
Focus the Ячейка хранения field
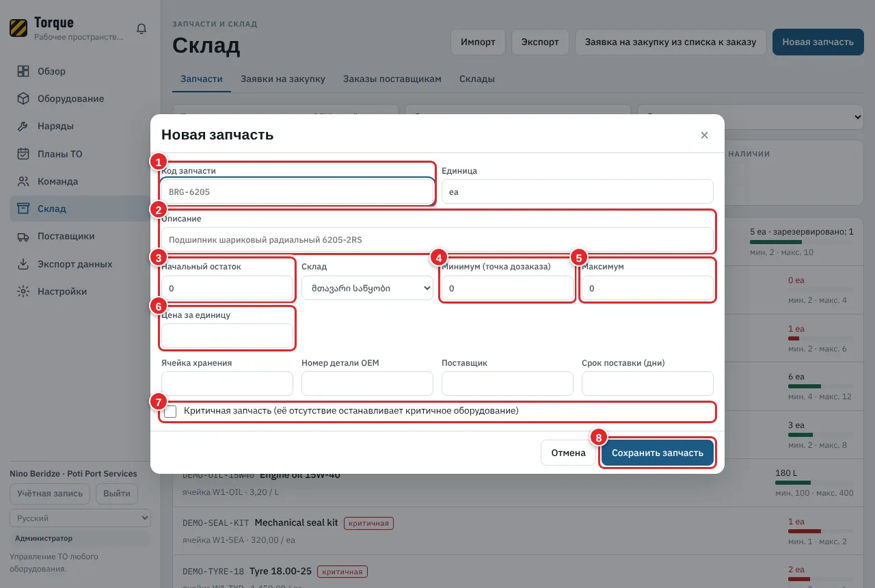pyautogui.click(x=227, y=384)
